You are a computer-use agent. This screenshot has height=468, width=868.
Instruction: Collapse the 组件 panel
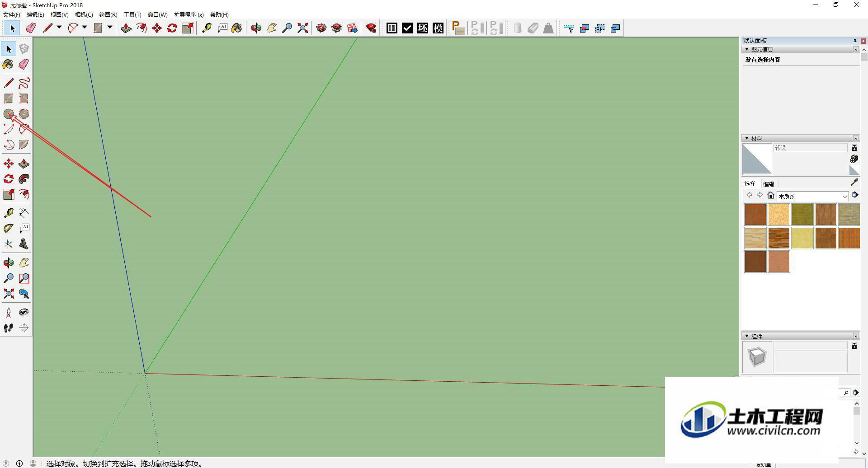pos(747,336)
